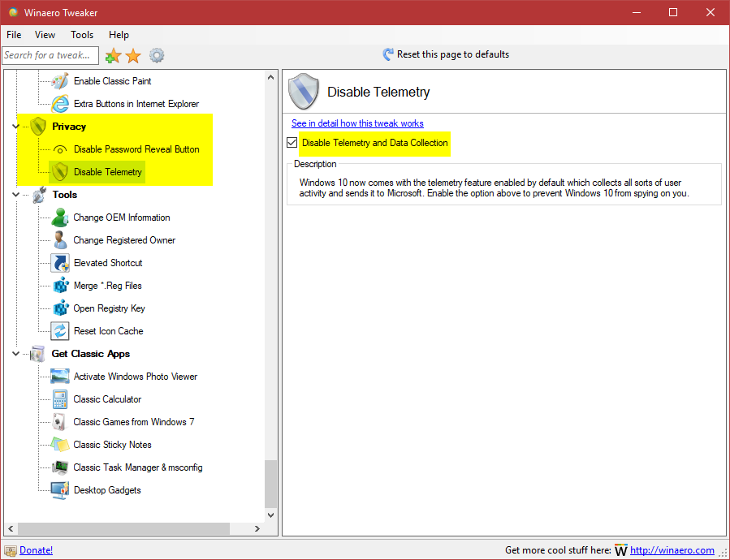Select Classic Calculator under Get Classic Apps
730x560 pixels.
[x=106, y=398]
